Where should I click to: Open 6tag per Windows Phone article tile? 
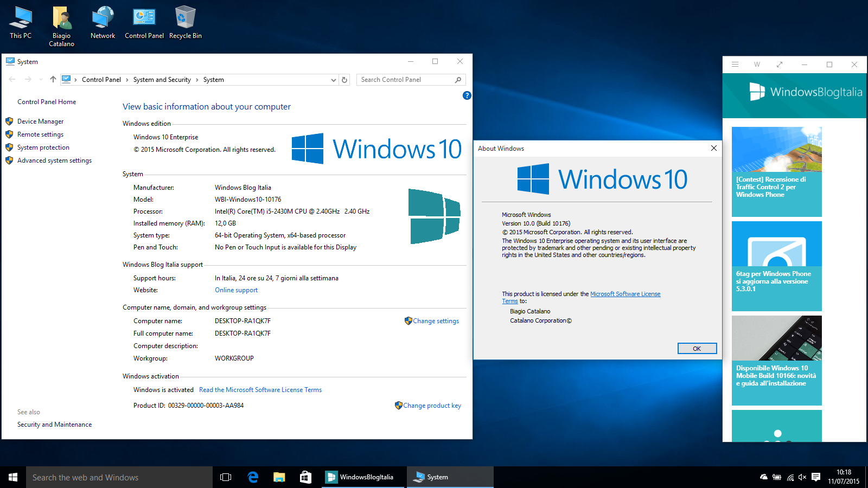pos(777,266)
